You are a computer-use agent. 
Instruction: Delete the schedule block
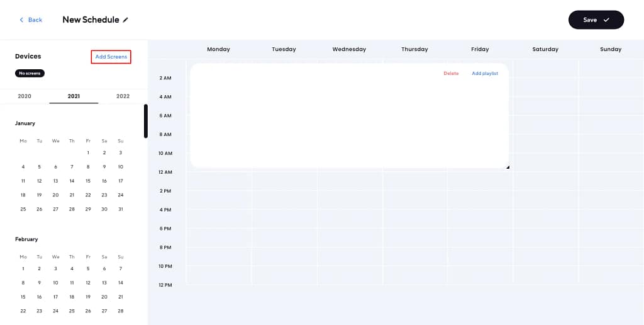tap(451, 74)
